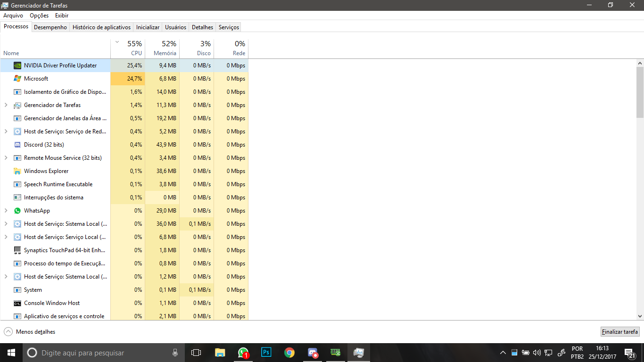Expand the Gerenciador de Tarefas process row
This screenshot has width=644, height=362.
point(6,105)
